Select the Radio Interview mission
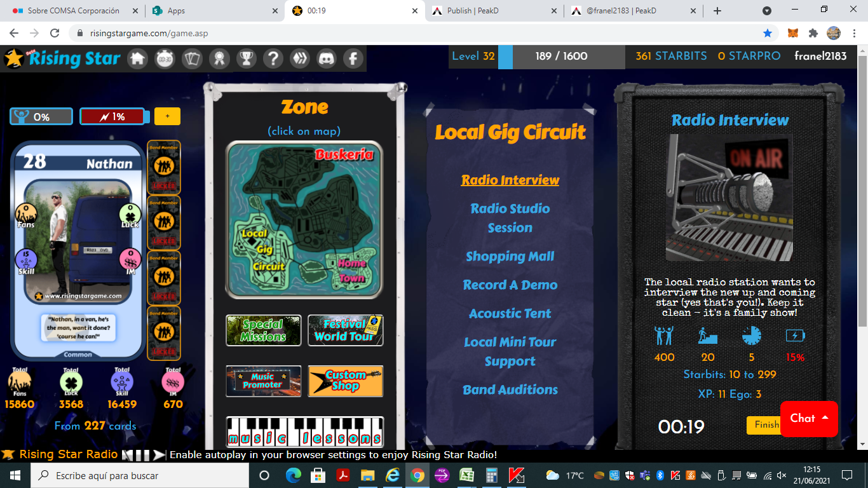The height and width of the screenshot is (488, 868). [510, 180]
